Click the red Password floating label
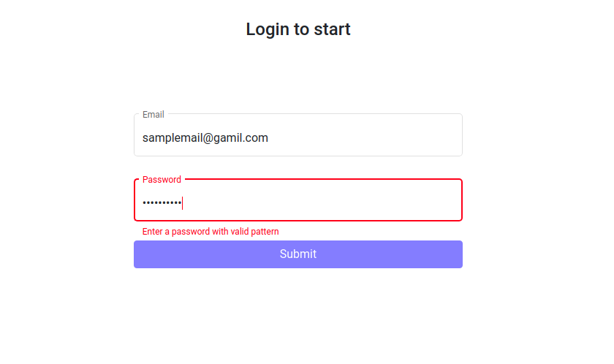 click(162, 180)
